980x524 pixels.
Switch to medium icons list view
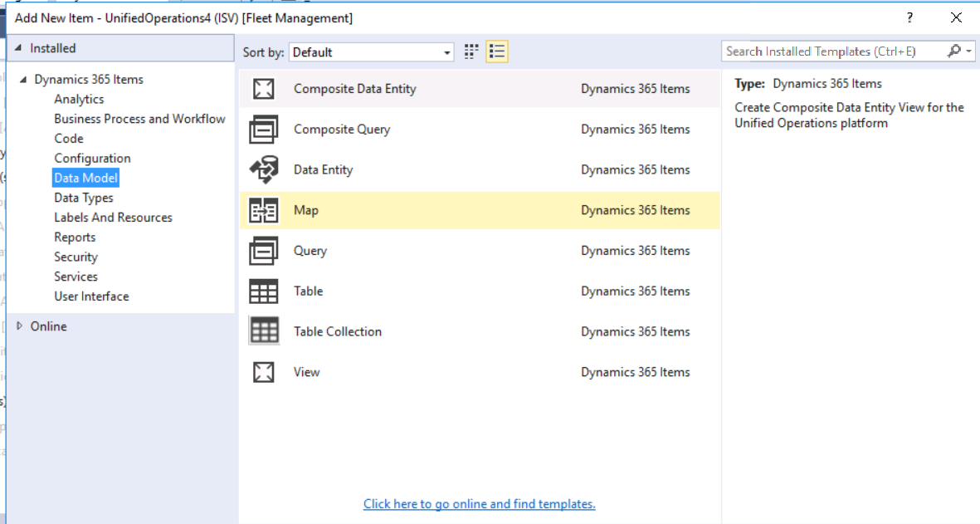tap(497, 51)
